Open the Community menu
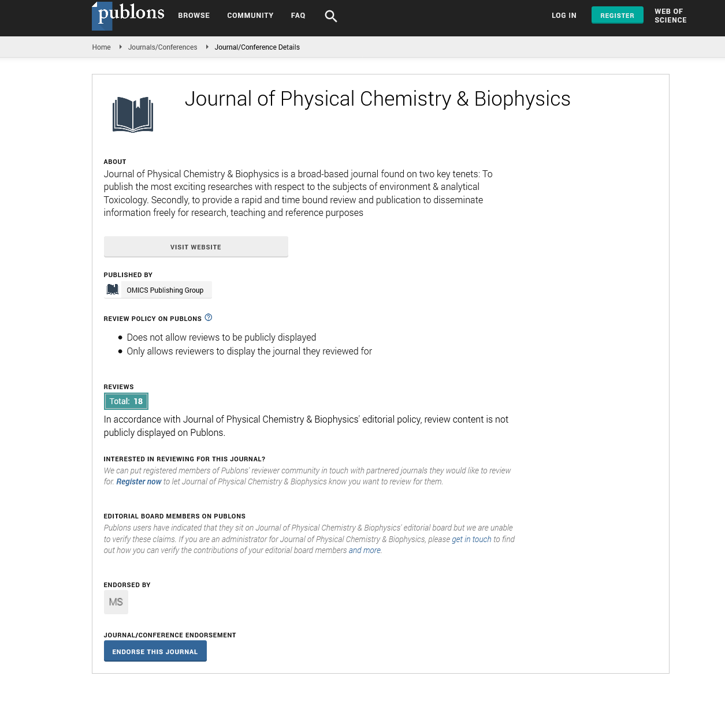 [x=250, y=16]
